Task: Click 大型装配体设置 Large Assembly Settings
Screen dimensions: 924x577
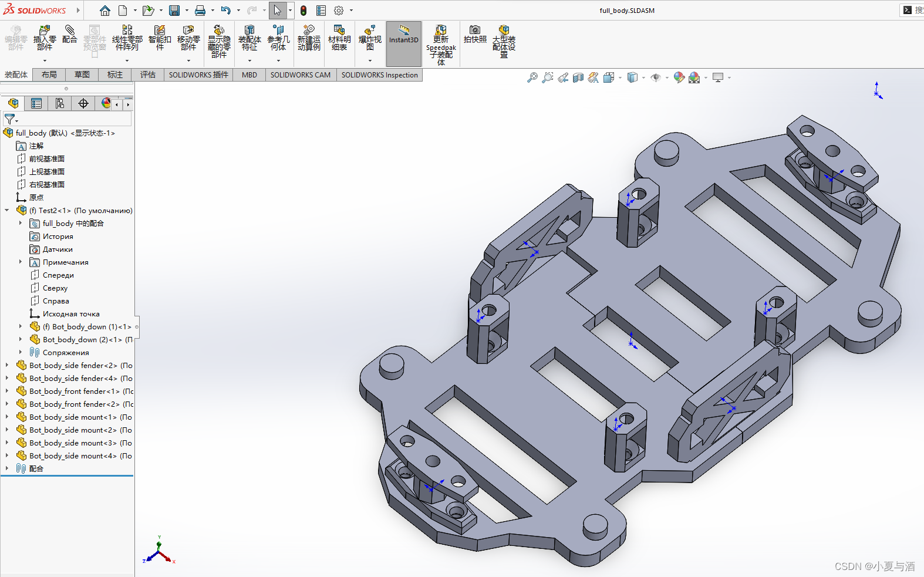Action: point(504,41)
